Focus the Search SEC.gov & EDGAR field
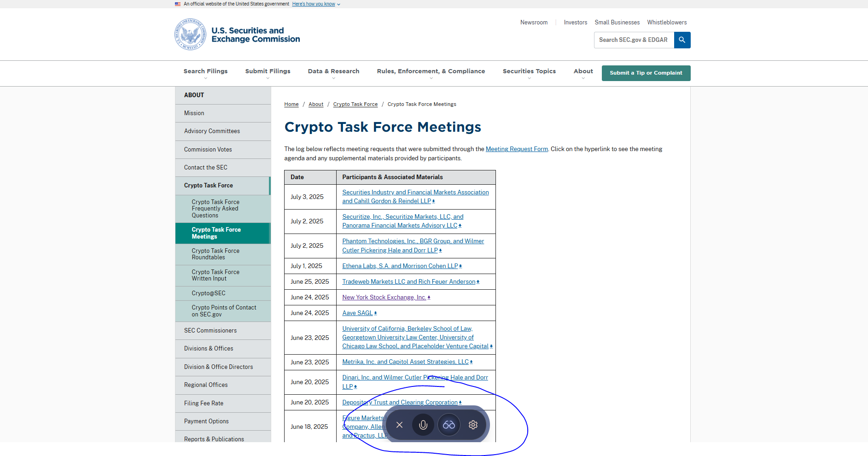This screenshot has width=868, height=456. tap(634, 40)
